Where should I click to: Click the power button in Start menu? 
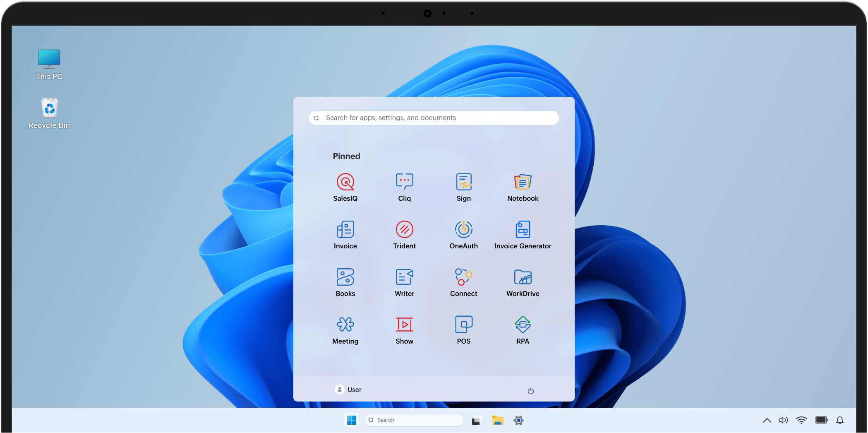[x=530, y=391]
